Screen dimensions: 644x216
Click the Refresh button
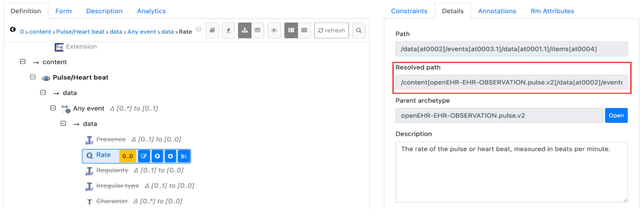tap(331, 30)
